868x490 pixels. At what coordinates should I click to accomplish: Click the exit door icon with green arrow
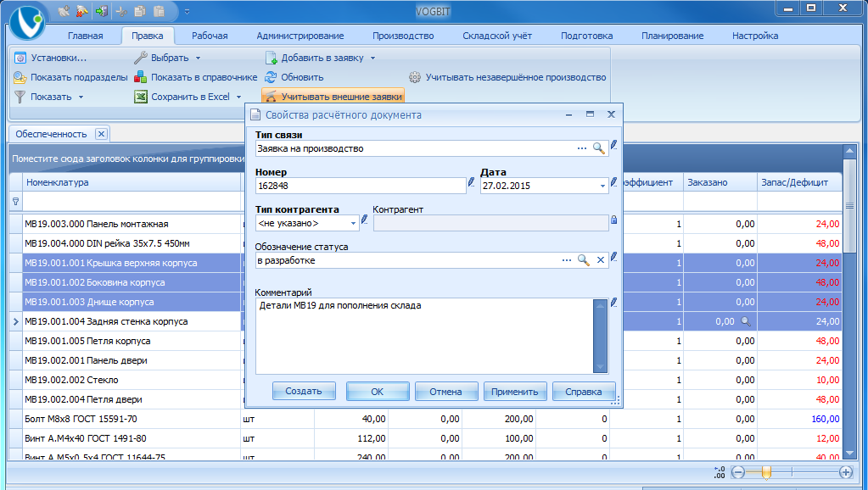(x=101, y=11)
